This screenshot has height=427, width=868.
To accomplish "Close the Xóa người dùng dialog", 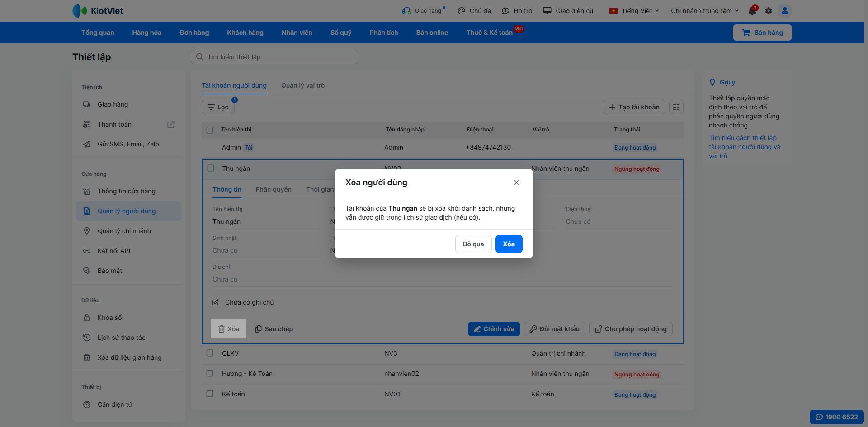I will click(x=516, y=183).
